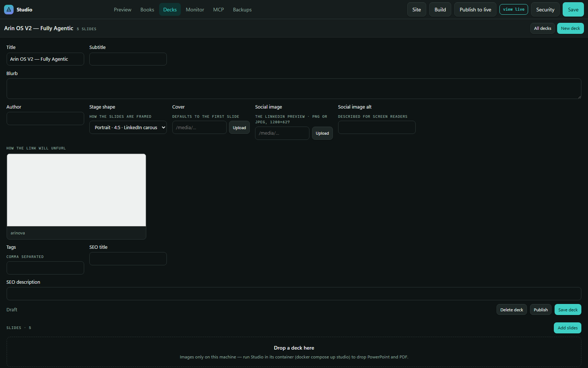Open the Preview tab
This screenshot has height=368, width=588.
click(122, 10)
